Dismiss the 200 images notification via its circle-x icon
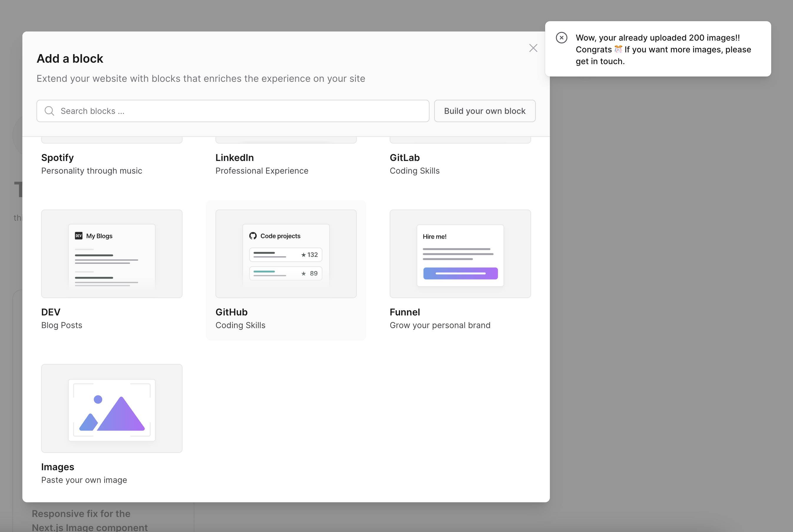The width and height of the screenshot is (793, 532). pyautogui.click(x=562, y=38)
